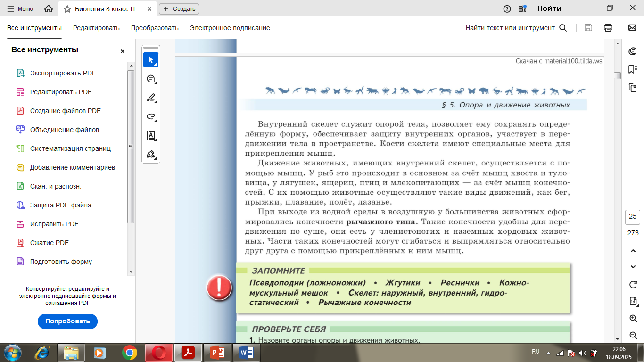Activate the freehand draw tool
This screenshot has width=644, height=362.
pos(150,116)
